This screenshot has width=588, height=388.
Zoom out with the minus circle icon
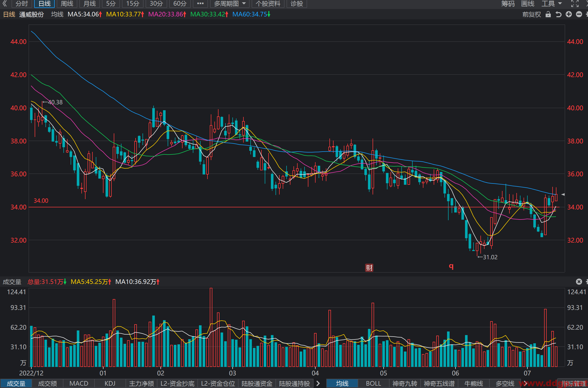579,14
